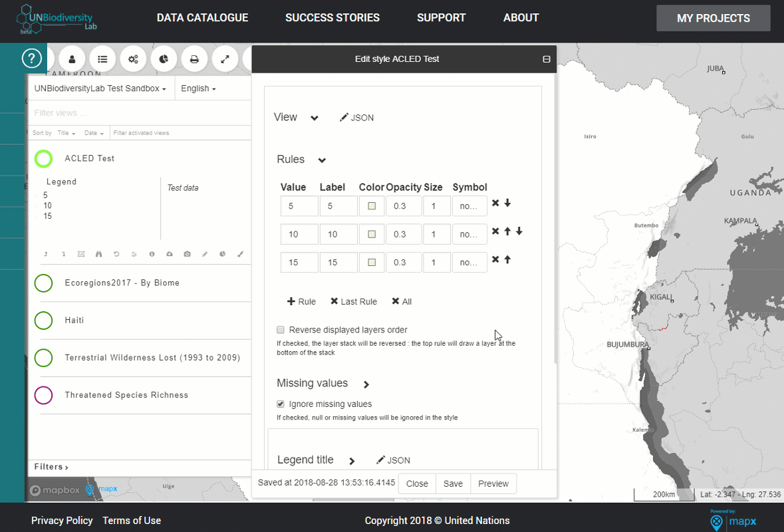This screenshot has height=532, width=784.
Task: Open the pie chart dashboard toolbar button
Action: [x=164, y=59]
